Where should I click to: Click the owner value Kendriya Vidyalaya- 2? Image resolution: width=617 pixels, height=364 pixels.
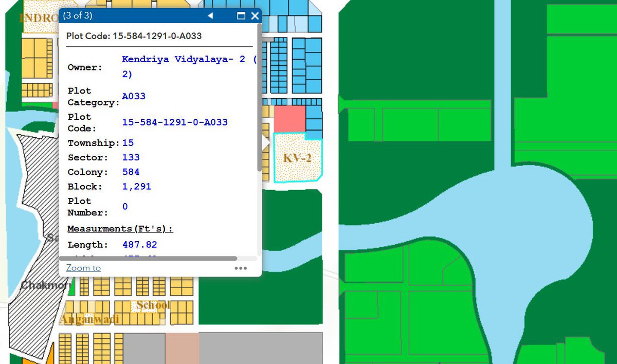tap(189, 66)
